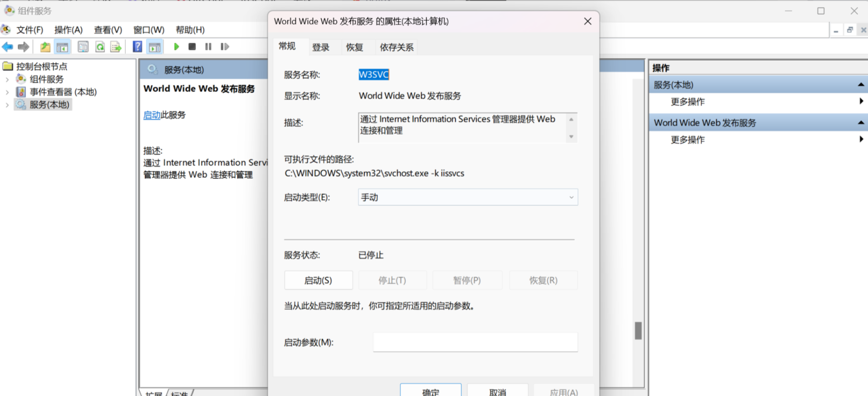Expand the 组件服务 tree node
The height and width of the screenshot is (396, 868).
(x=7, y=80)
